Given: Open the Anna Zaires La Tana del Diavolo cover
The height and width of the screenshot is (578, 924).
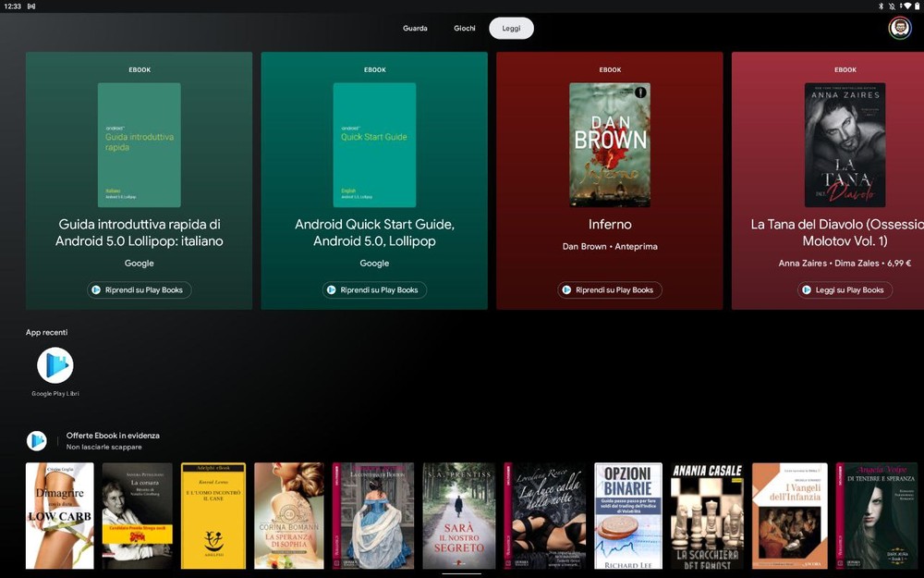Looking at the screenshot, I should coord(845,145).
